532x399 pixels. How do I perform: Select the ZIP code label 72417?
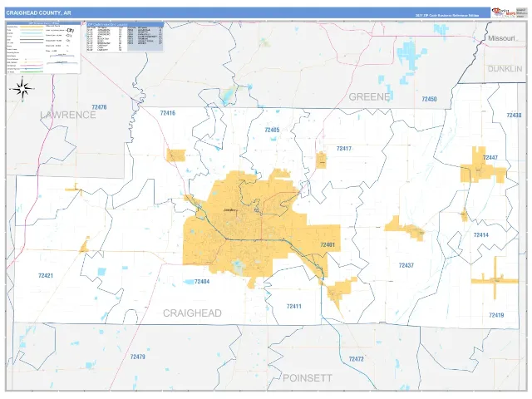point(343,149)
